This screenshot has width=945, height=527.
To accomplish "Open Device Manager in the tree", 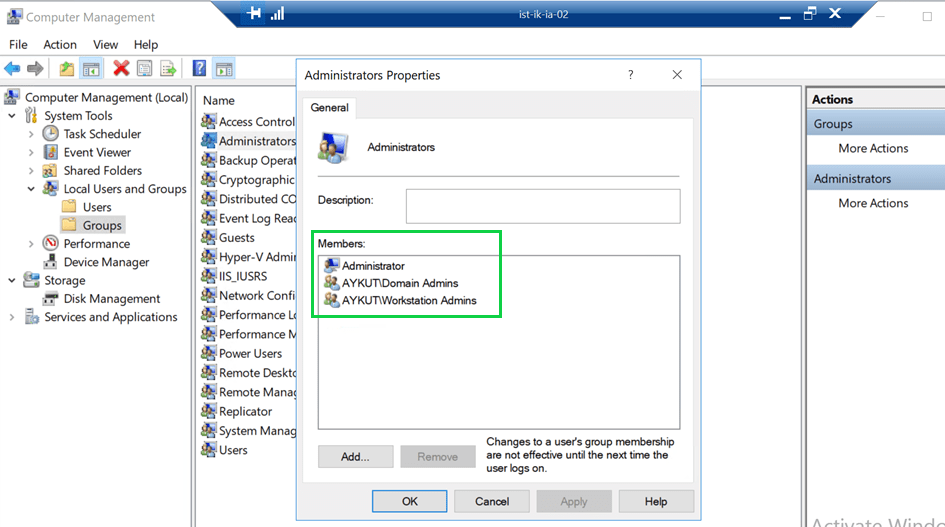I will coord(106,262).
